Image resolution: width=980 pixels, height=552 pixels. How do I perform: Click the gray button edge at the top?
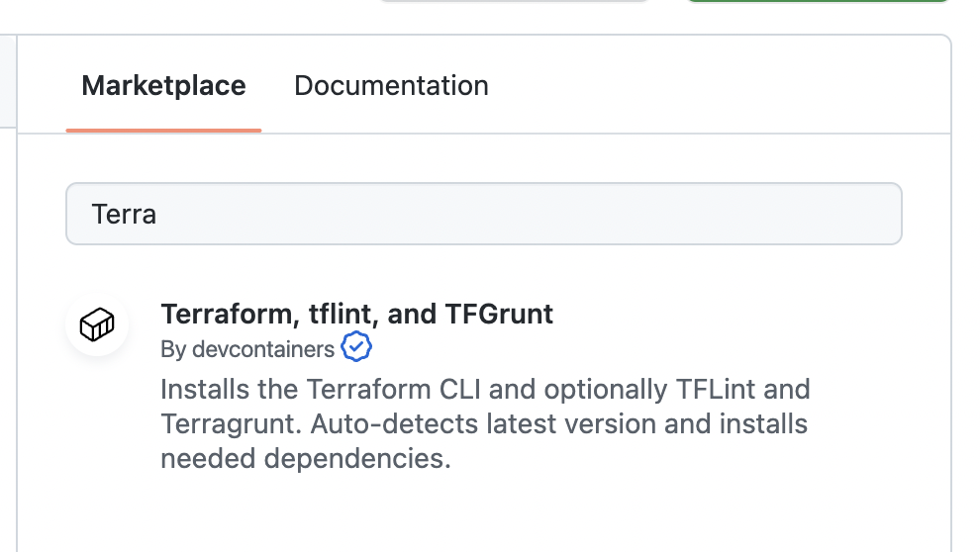[x=513, y=1]
